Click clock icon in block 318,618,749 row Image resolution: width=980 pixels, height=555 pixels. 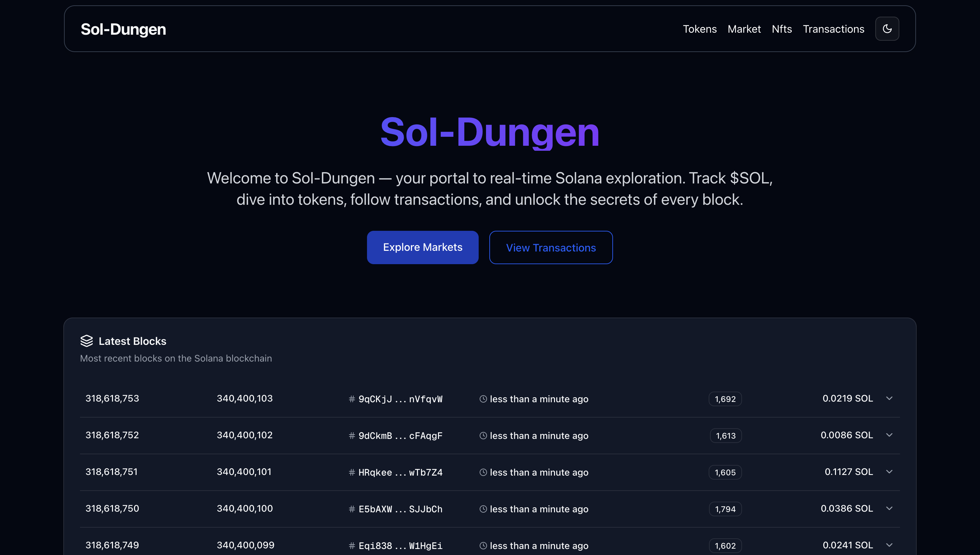point(483,545)
